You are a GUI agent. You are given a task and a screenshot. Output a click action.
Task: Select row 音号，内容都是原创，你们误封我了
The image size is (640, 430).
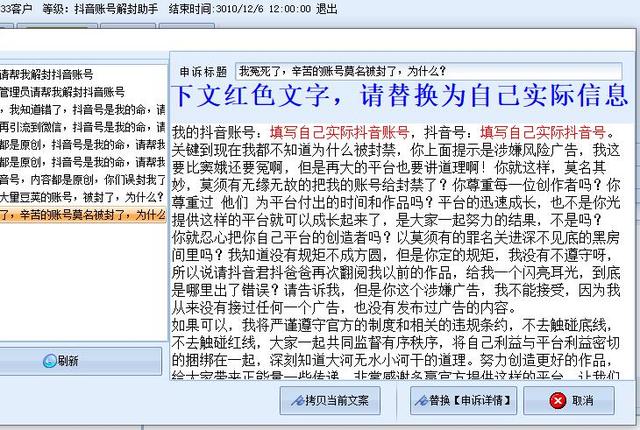point(83,180)
